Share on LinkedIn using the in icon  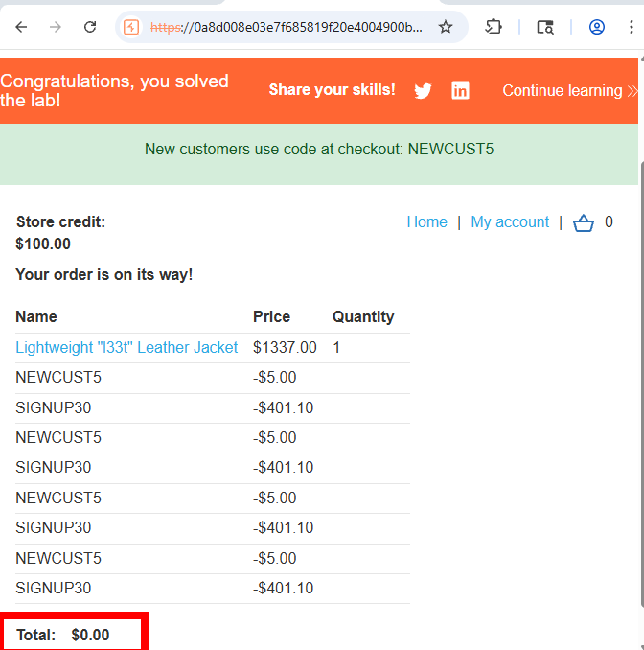click(460, 90)
